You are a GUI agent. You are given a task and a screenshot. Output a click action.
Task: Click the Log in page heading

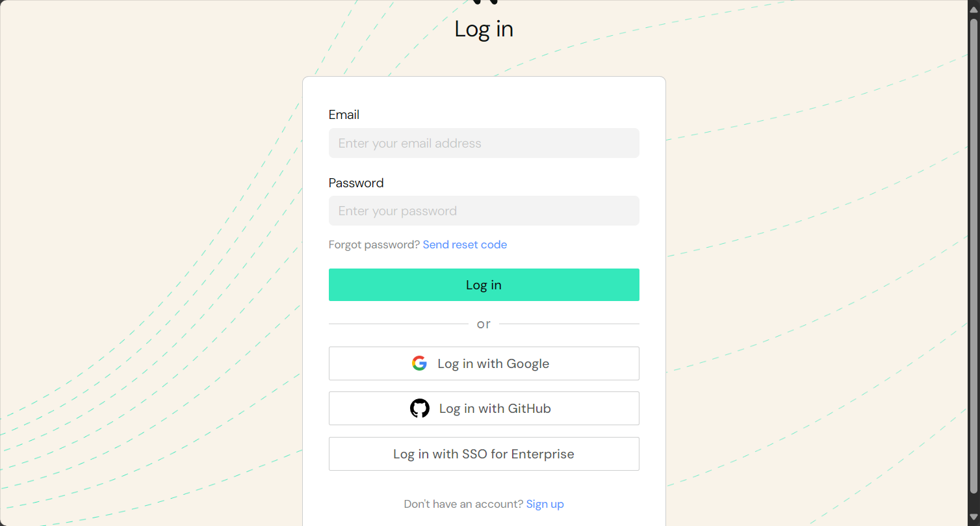[x=484, y=29]
